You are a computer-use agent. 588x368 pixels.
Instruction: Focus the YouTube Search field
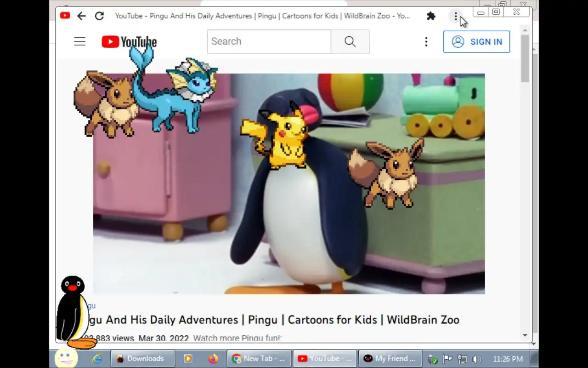[269, 41]
